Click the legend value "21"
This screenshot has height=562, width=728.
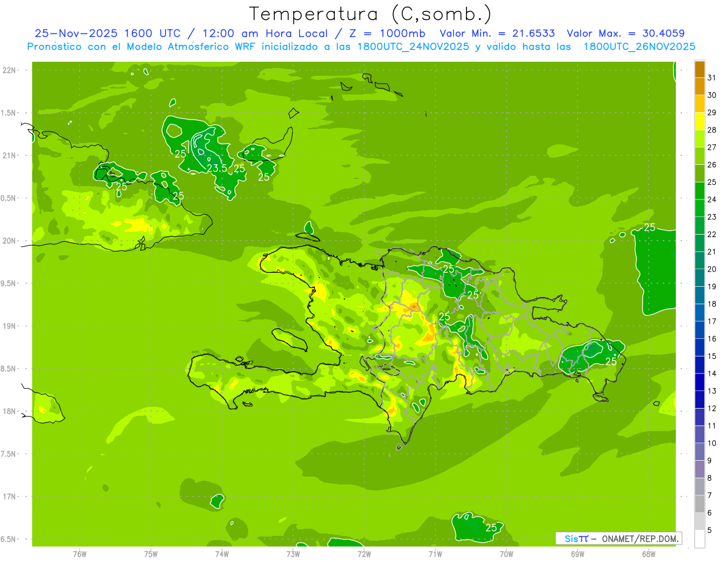tap(712, 252)
